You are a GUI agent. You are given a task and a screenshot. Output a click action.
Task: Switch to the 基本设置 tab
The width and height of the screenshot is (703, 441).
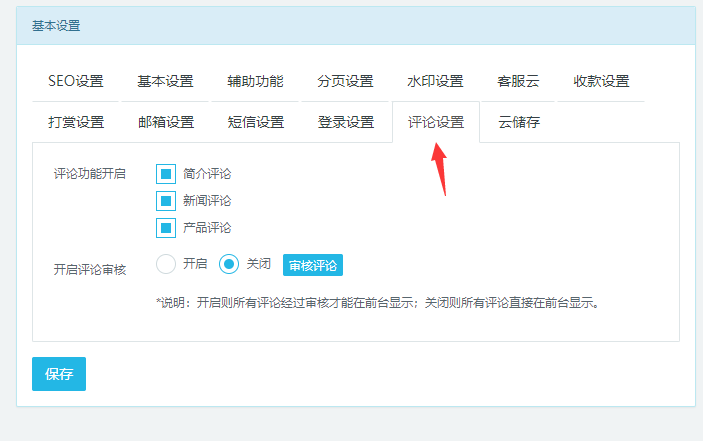[x=165, y=82]
